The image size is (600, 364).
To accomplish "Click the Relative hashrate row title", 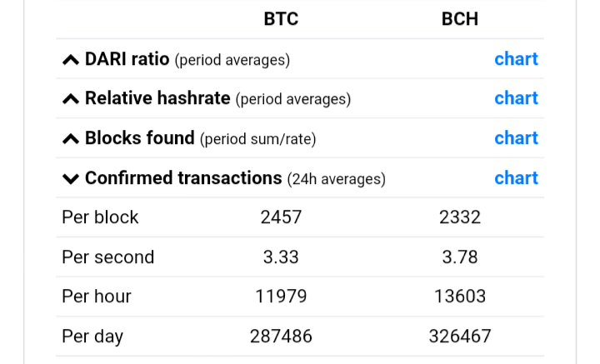I will coord(157,98).
